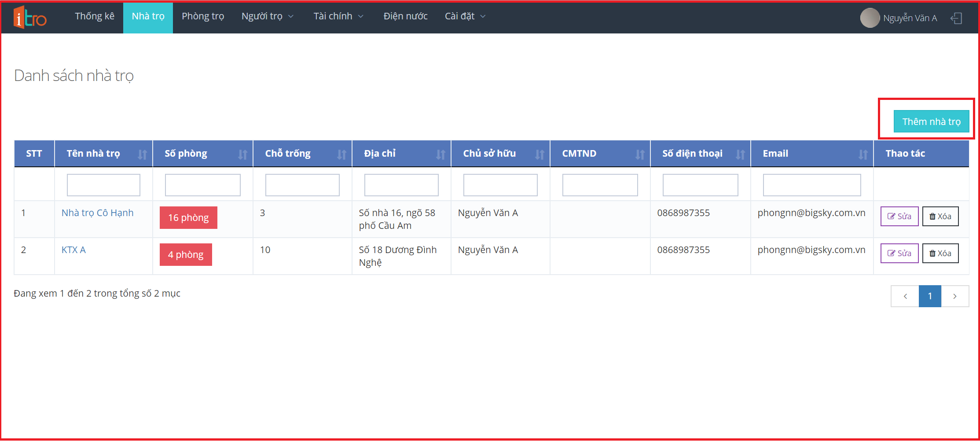Sort by the Email column
Image resolution: width=980 pixels, height=441 pixels.
(863, 154)
